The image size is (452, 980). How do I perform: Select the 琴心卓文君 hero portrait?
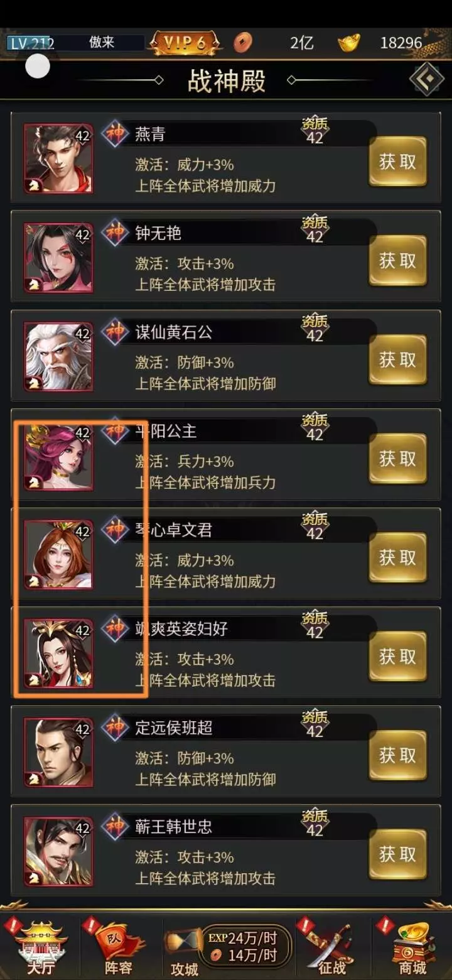pyautogui.click(x=58, y=554)
